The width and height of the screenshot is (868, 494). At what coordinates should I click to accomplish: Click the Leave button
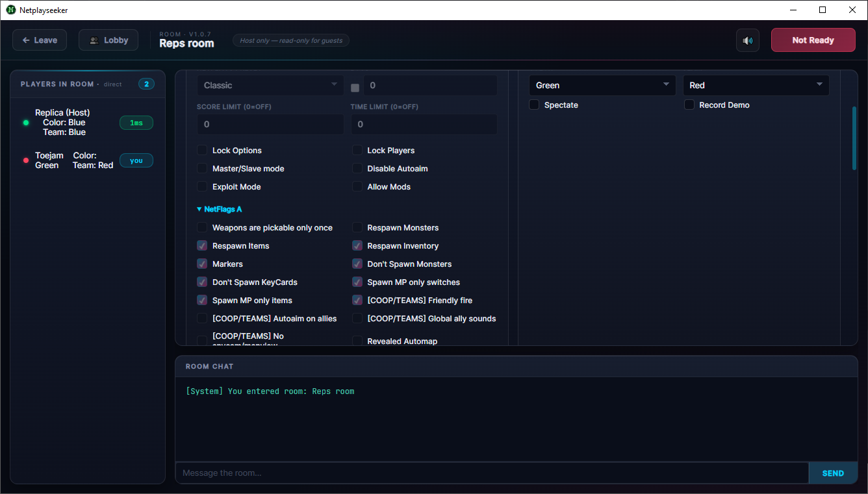(40, 40)
